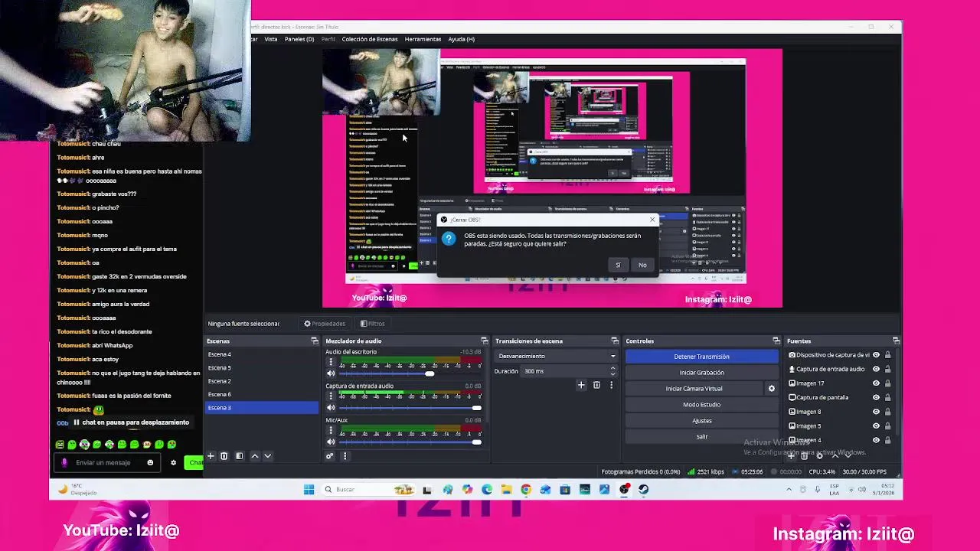The height and width of the screenshot is (551, 980).
Task: Hide Dispositivo de captura de video source
Action: tap(876, 355)
